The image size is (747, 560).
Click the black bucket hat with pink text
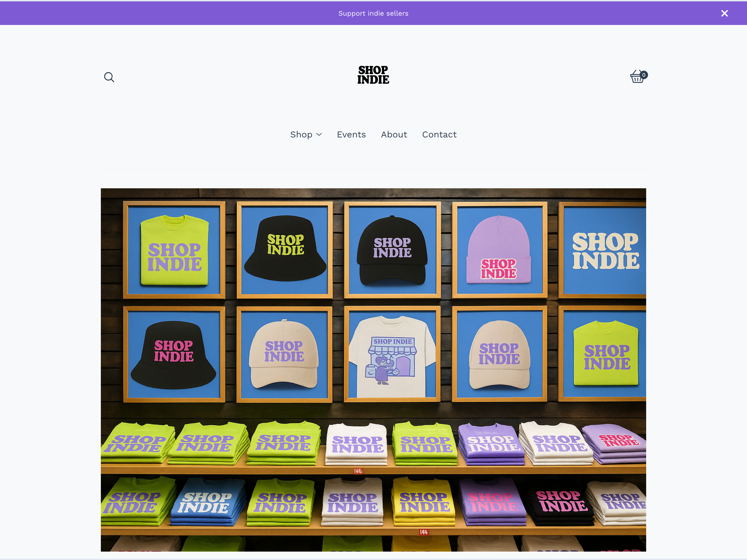[x=174, y=354]
